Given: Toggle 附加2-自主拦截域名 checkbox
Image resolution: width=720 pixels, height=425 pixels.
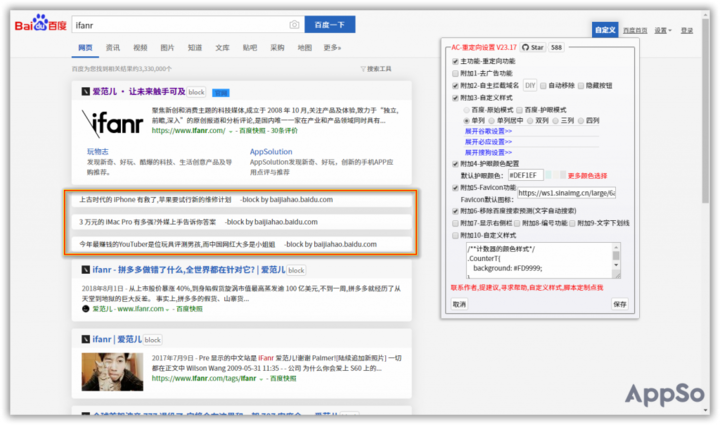Looking at the screenshot, I should (456, 86).
